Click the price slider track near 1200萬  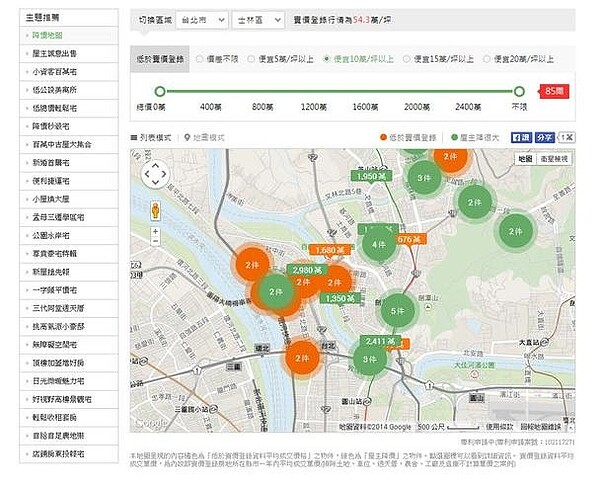(x=314, y=91)
